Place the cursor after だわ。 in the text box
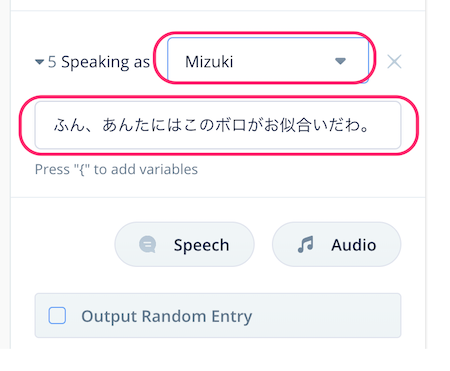Image resolution: width=450 pixels, height=371 pixels. (370, 125)
